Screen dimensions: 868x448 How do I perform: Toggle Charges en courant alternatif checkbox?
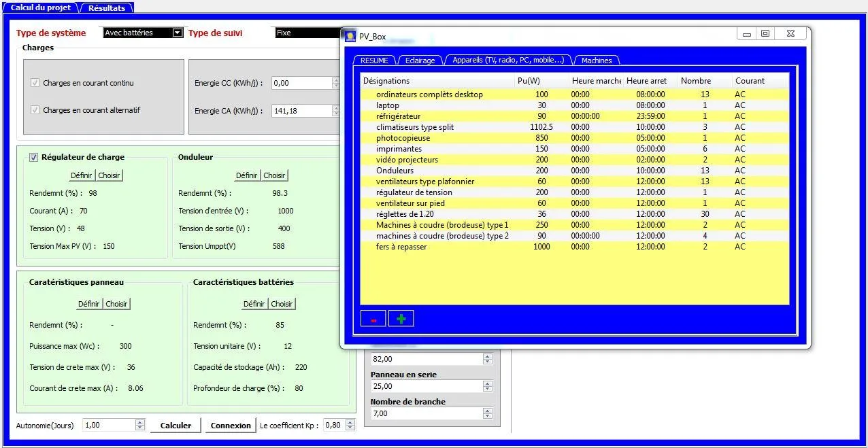point(35,110)
